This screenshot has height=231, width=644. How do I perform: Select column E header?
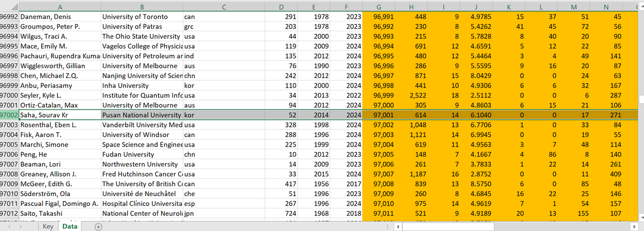tap(314, 7)
